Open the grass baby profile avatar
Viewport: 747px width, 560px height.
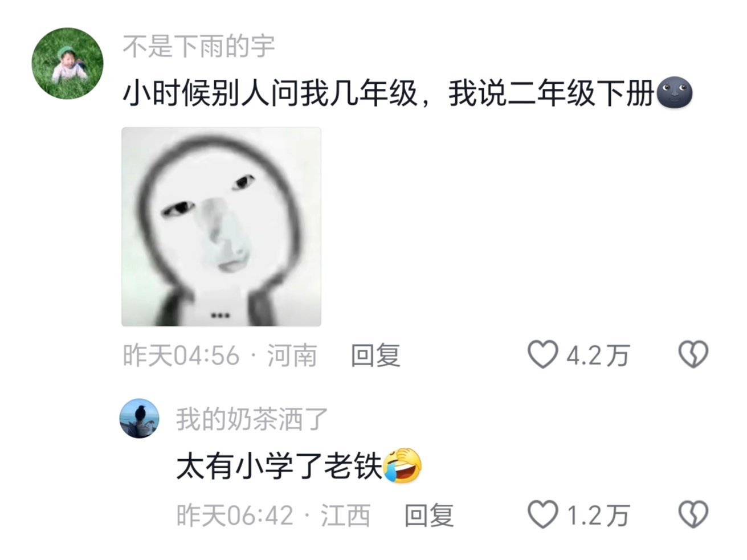click(67, 63)
